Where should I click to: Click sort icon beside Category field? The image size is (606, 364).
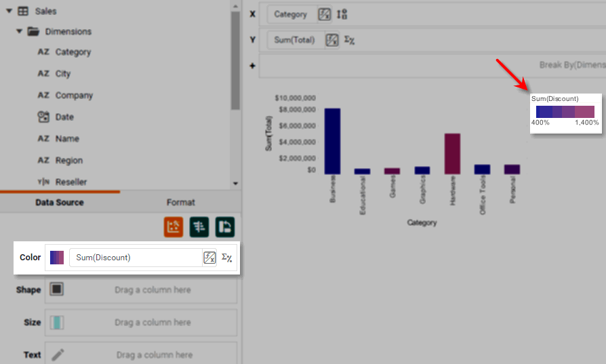tap(342, 14)
